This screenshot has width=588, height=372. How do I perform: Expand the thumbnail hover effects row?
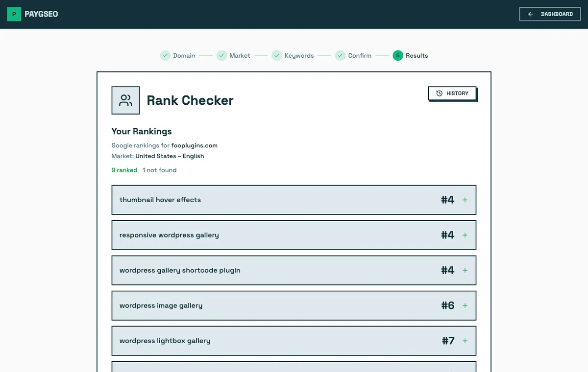tap(465, 200)
